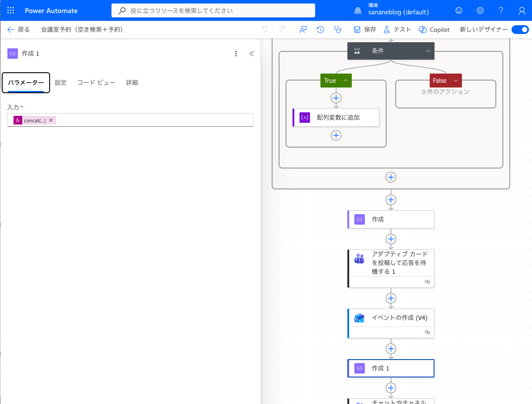
Task: Open the feedback smiley icon
Action: 459,10
